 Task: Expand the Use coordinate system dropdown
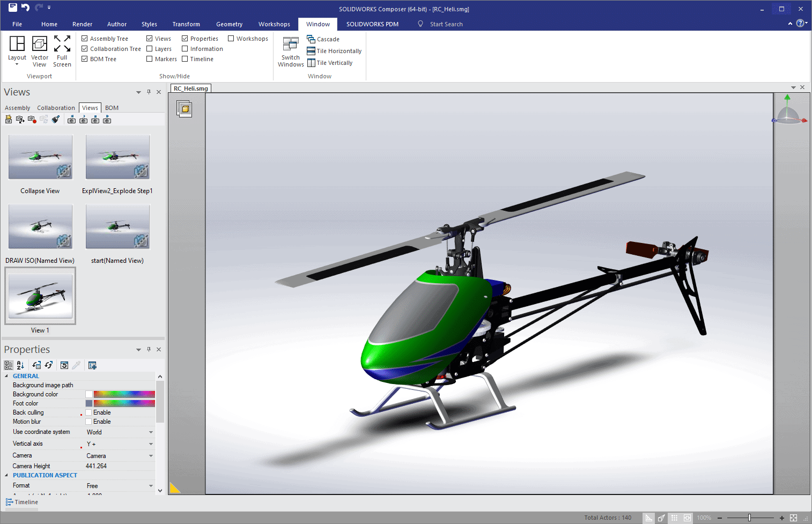[151, 432]
